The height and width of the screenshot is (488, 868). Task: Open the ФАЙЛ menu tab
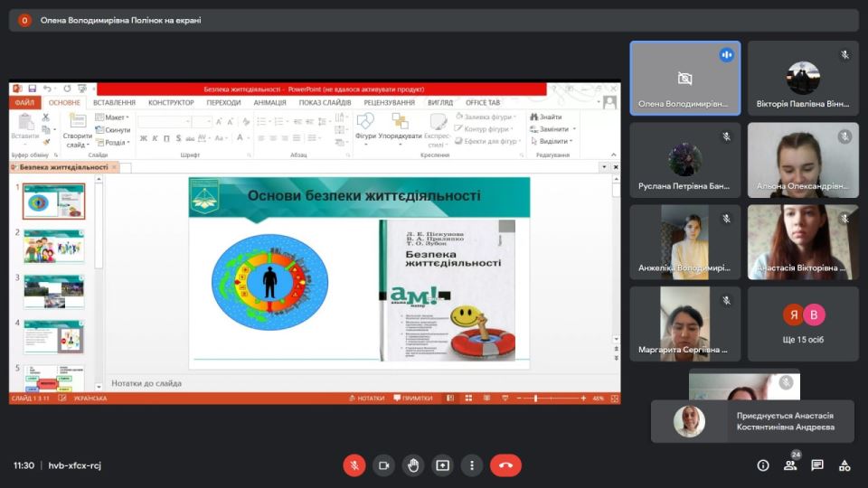25,103
